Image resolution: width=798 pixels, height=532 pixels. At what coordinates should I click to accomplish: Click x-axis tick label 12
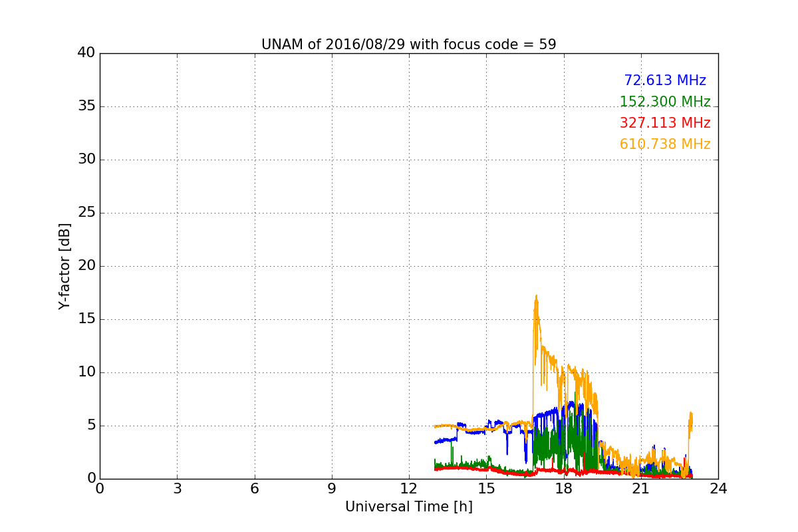tap(409, 489)
